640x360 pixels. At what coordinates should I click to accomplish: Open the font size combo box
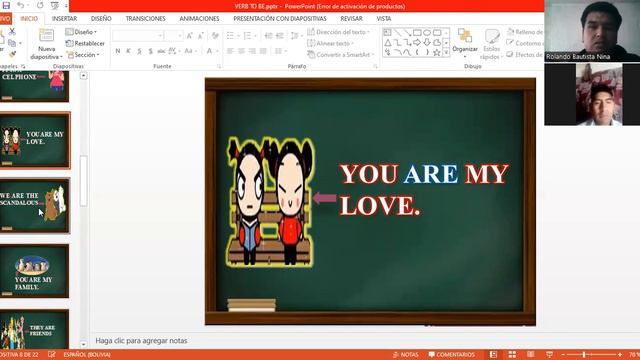coord(173,36)
